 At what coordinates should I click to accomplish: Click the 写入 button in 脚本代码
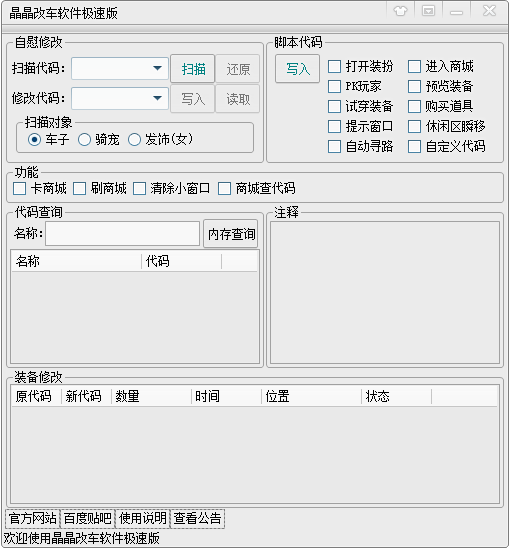(x=297, y=69)
